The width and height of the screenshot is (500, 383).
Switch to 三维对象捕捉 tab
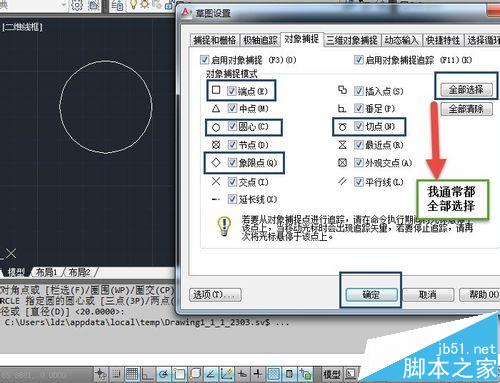pyautogui.click(x=352, y=40)
